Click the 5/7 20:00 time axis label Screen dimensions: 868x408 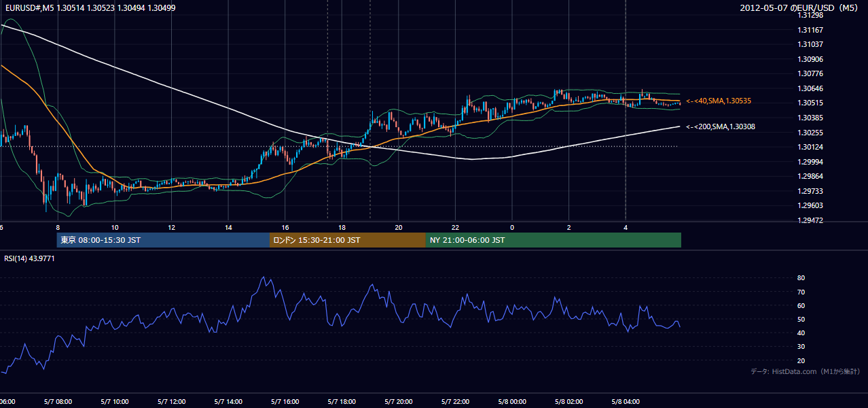click(399, 402)
